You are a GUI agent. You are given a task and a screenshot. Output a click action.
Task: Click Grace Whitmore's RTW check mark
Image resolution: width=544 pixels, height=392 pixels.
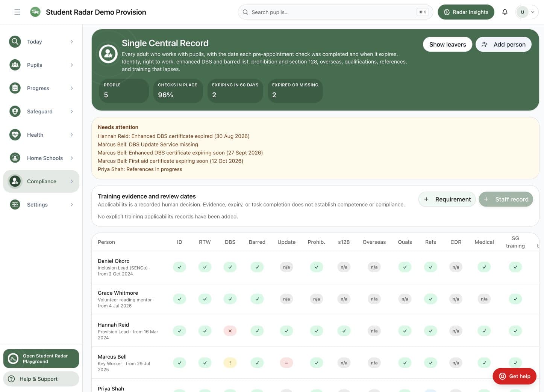[x=205, y=299]
